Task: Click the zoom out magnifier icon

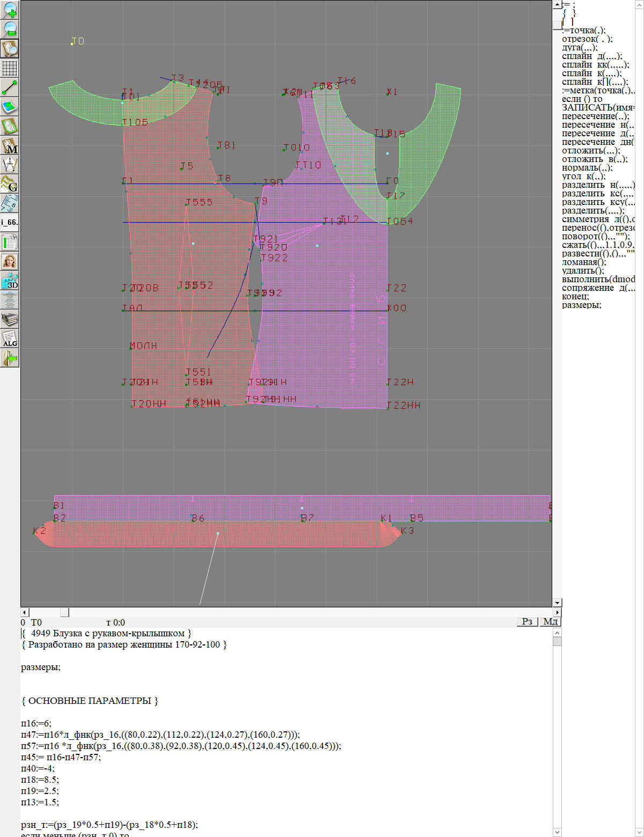Action: 10,29
